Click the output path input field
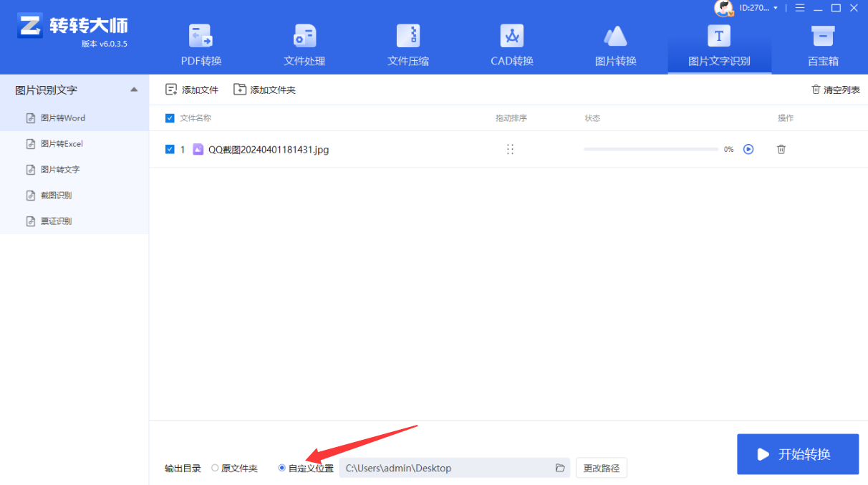The width and height of the screenshot is (868, 485). tap(454, 468)
